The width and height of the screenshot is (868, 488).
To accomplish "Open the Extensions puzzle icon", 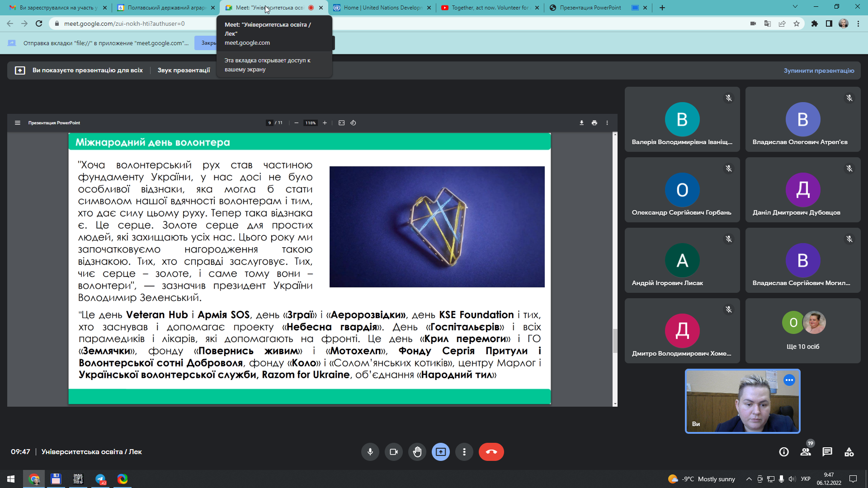I will [x=815, y=23].
